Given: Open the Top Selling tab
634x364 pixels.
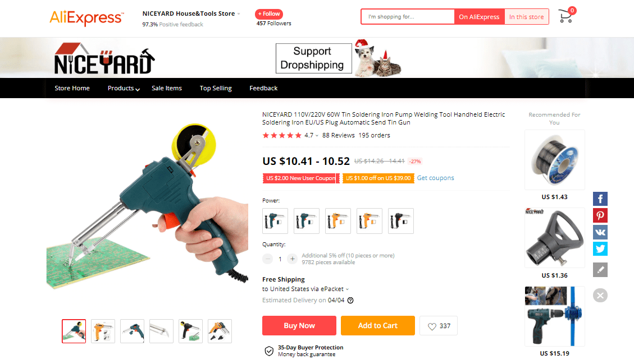Looking at the screenshot, I should point(216,88).
